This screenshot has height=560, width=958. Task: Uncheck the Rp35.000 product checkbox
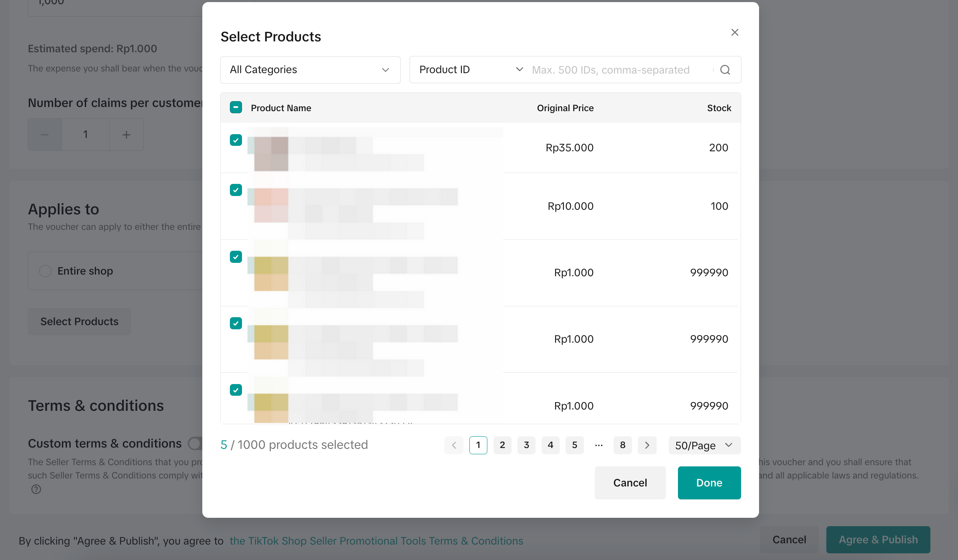(236, 140)
